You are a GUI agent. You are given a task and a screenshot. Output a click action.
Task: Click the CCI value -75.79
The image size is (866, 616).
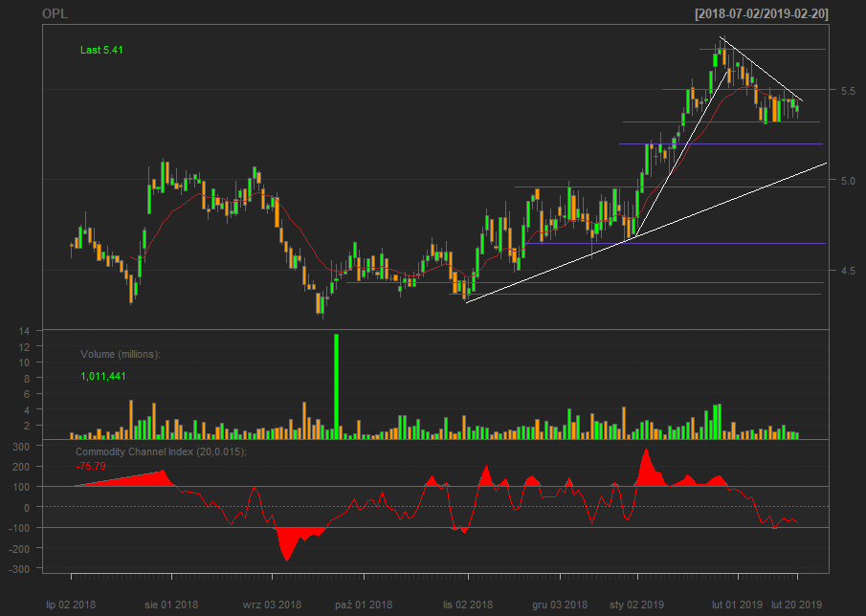pos(91,467)
